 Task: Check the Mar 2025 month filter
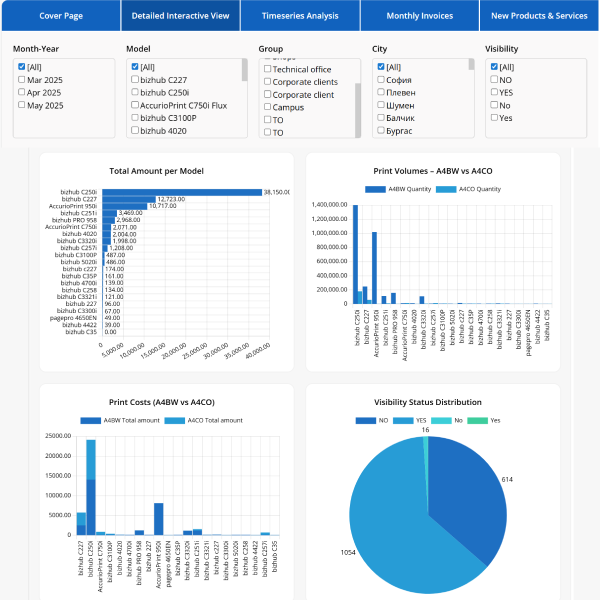(22, 79)
